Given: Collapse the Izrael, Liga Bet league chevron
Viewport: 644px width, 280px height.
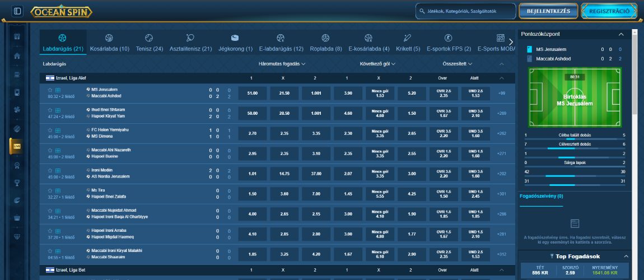Looking at the screenshot, I should pos(502,270).
